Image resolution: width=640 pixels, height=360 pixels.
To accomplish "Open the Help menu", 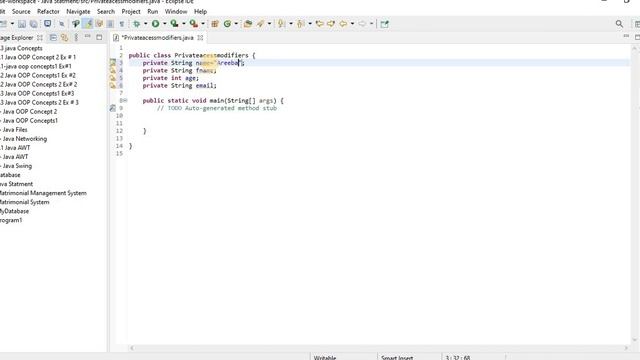I will click(200, 11).
